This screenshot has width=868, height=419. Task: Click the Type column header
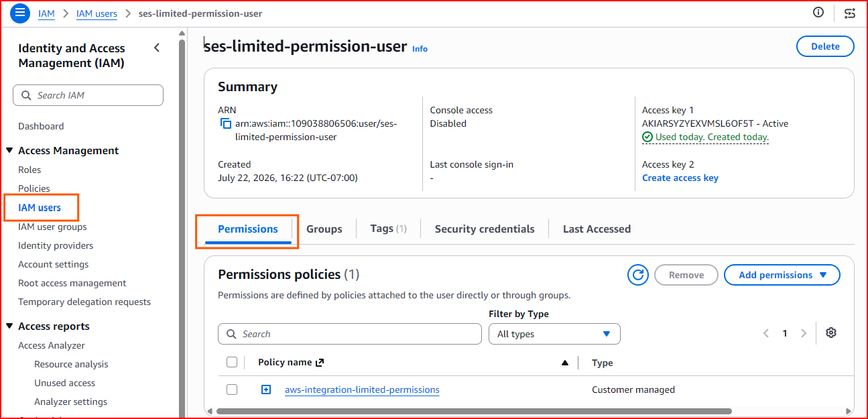pyautogui.click(x=603, y=363)
